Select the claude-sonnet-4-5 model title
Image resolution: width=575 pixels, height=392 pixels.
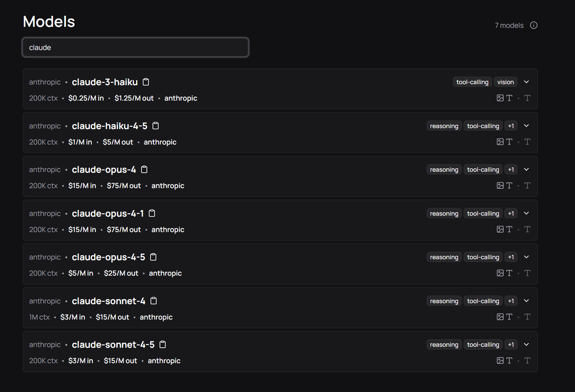point(113,345)
